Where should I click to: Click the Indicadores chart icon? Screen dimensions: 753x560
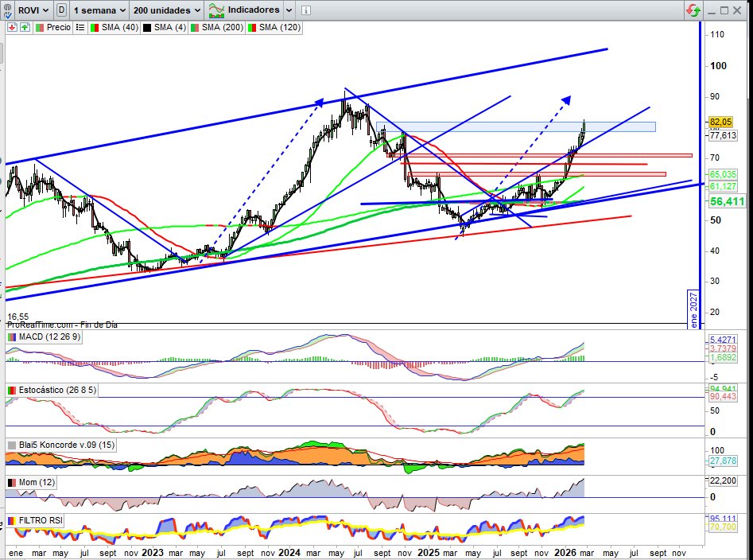[x=216, y=10]
